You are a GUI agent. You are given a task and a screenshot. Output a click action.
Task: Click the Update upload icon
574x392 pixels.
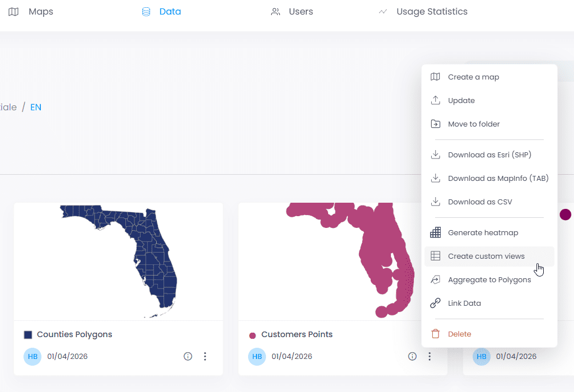click(435, 100)
